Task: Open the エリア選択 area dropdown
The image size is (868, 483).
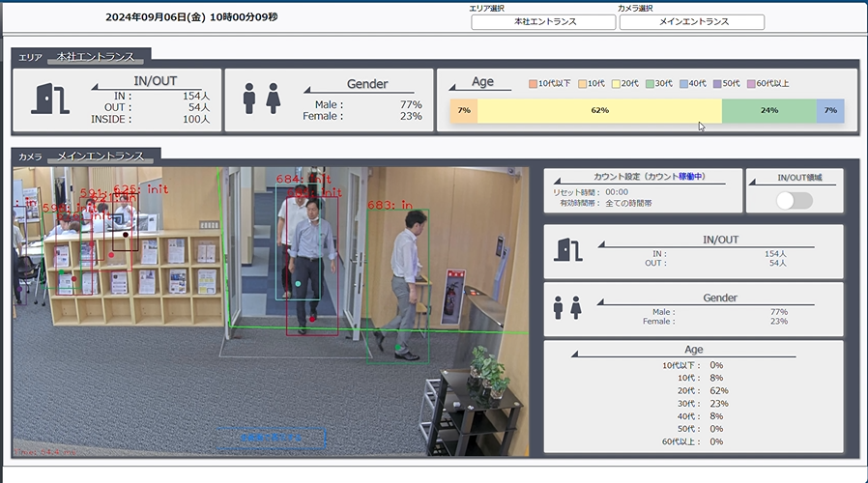Action: coord(542,22)
